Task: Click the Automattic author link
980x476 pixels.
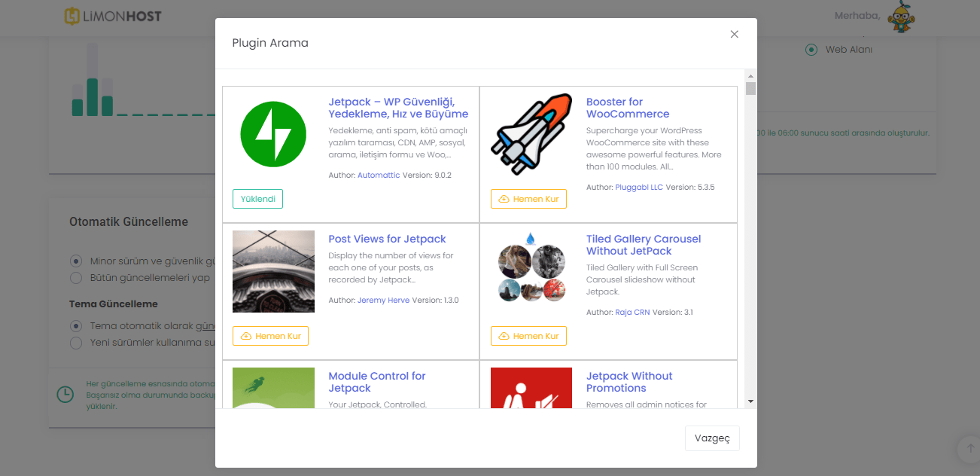Action: (x=379, y=175)
